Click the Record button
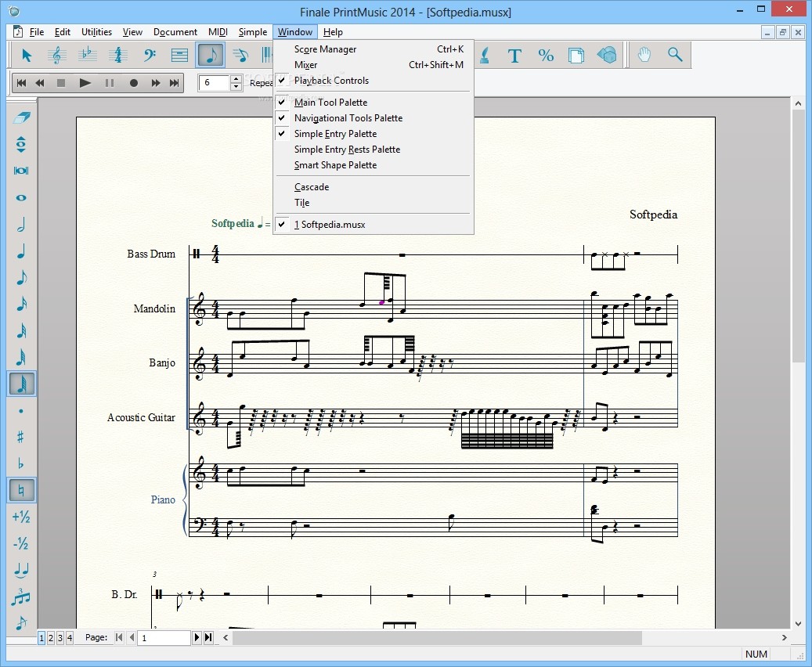 pos(134,83)
